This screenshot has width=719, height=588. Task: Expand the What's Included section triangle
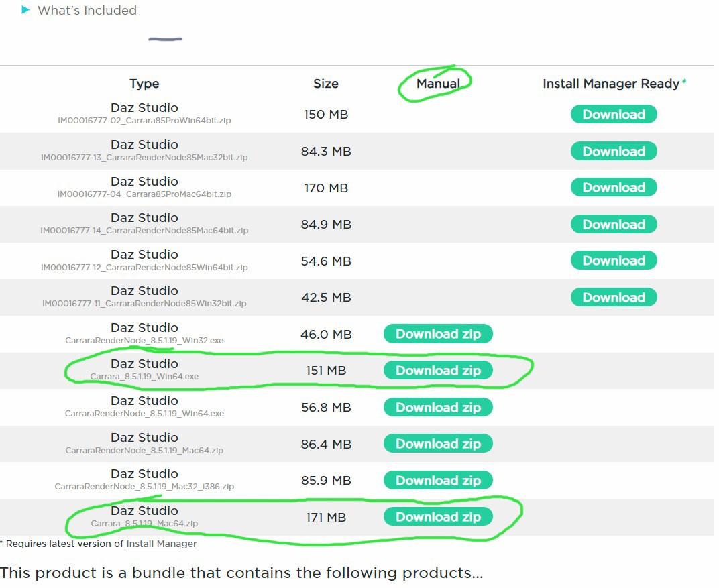(x=25, y=10)
